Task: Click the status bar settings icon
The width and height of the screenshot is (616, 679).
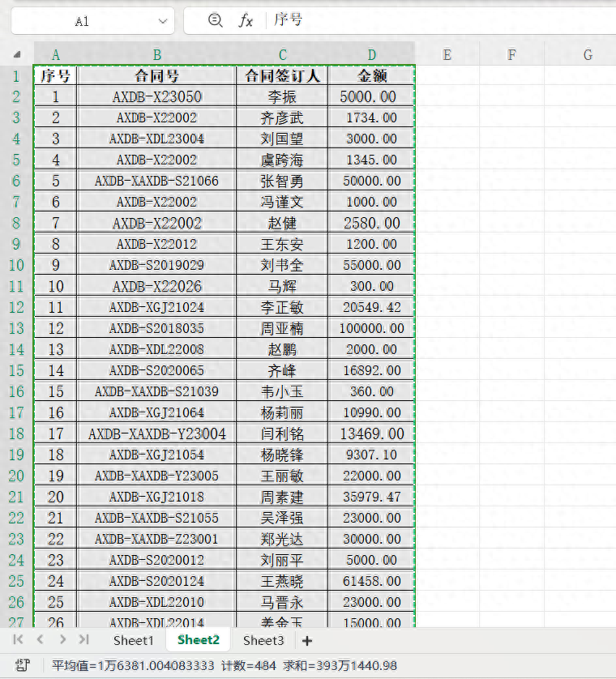Action: (23, 665)
